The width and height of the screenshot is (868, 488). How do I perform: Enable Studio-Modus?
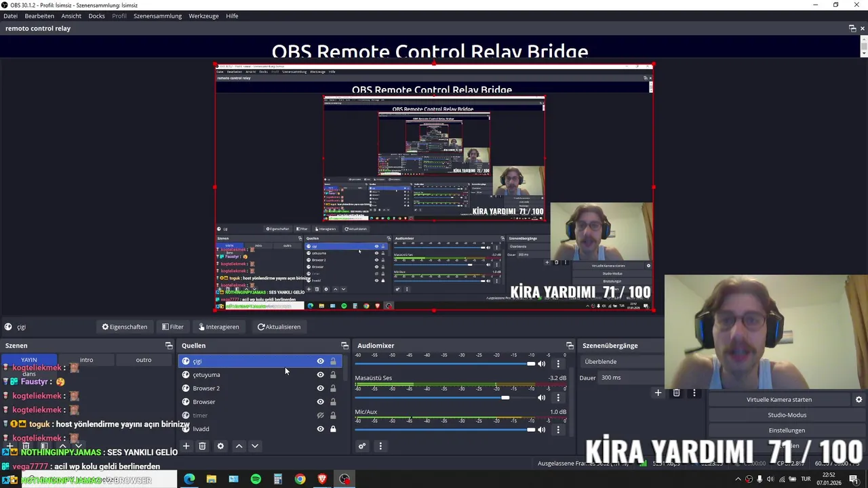787,415
